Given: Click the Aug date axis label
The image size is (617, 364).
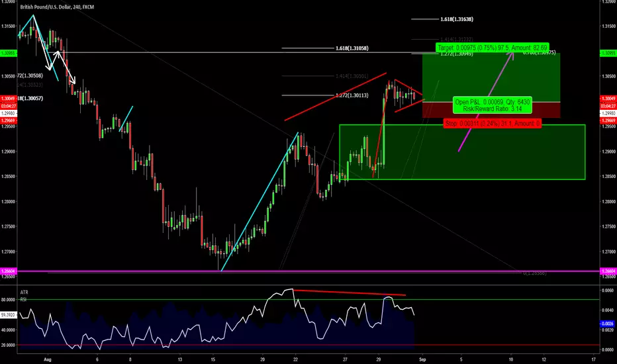Looking at the screenshot, I should point(48,359).
